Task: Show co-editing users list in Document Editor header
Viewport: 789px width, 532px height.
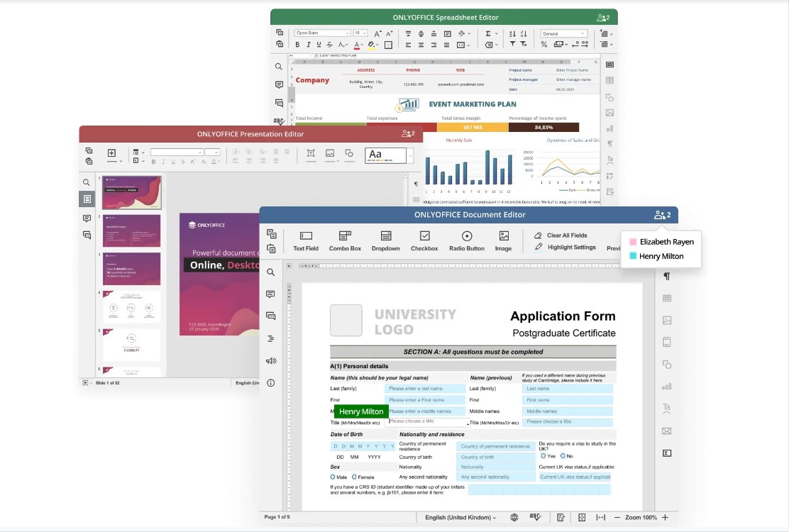Action: pyautogui.click(x=662, y=215)
